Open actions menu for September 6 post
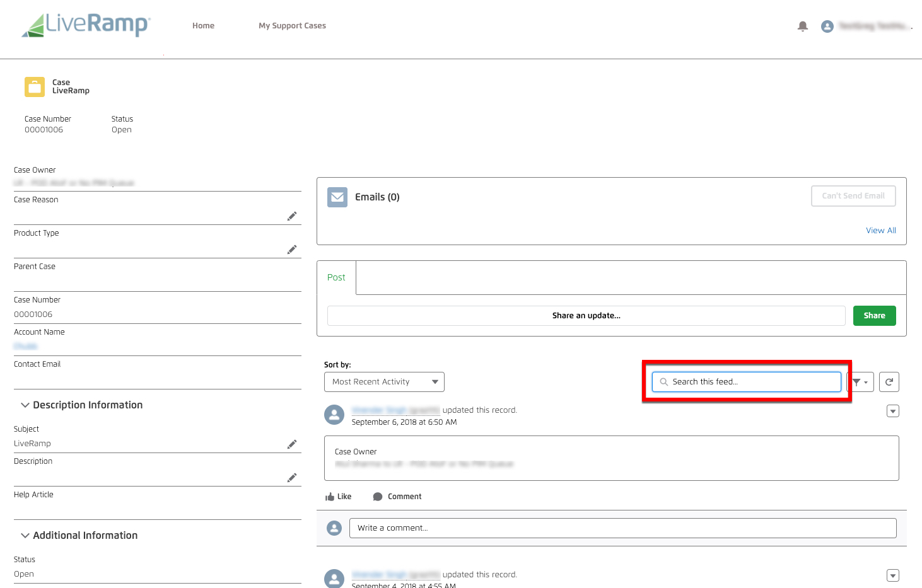The image size is (922, 588). point(893,411)
